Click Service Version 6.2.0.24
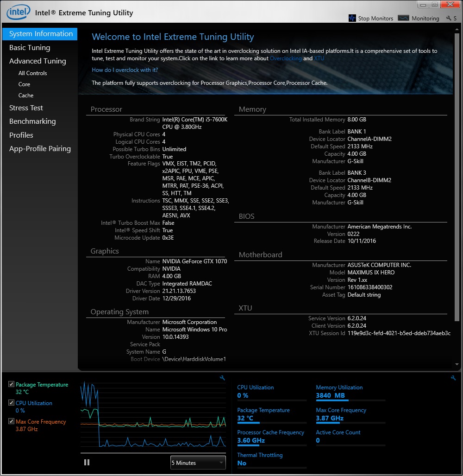 coord(357,318)
